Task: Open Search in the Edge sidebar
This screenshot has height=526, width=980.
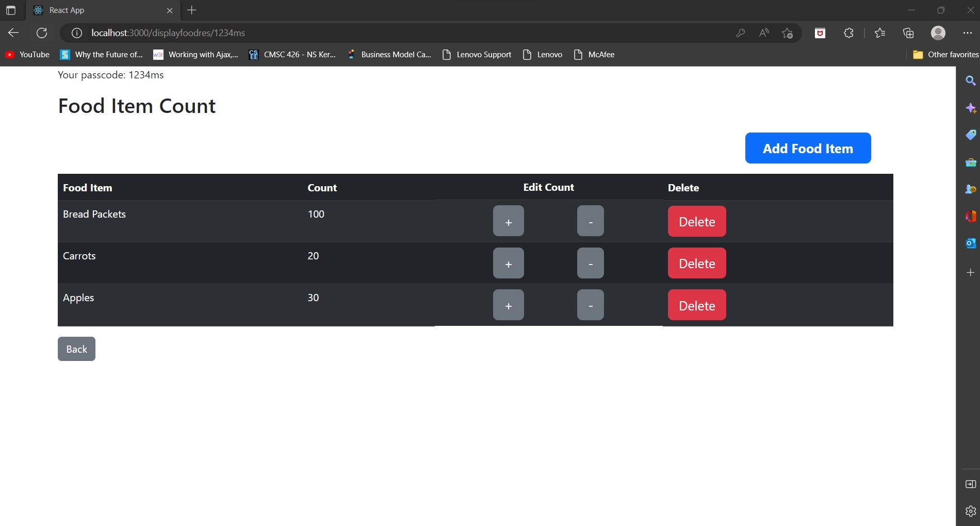Action: pos(971,81)
